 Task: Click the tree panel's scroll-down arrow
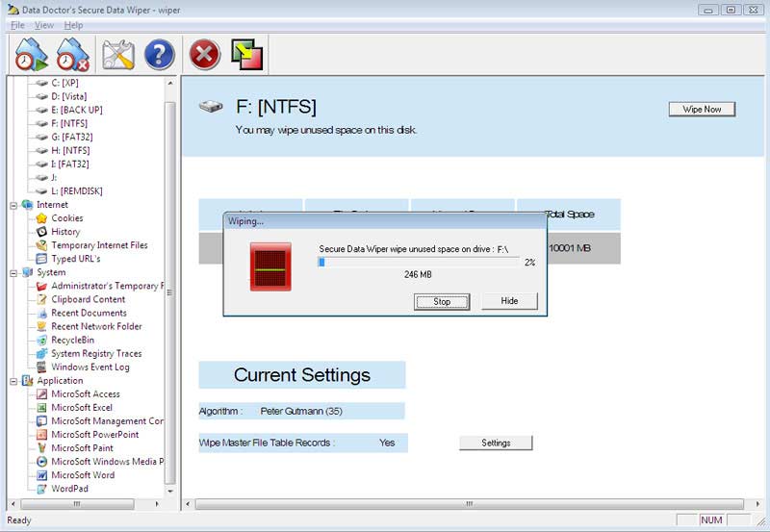pos(170,490)
